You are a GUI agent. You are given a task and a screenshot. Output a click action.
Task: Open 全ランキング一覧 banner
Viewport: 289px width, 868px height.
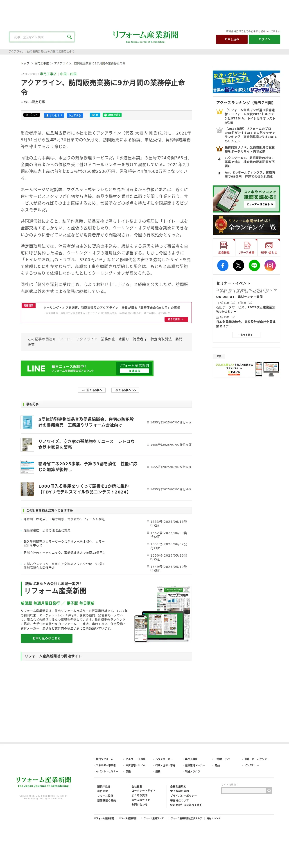click(246, 225)
